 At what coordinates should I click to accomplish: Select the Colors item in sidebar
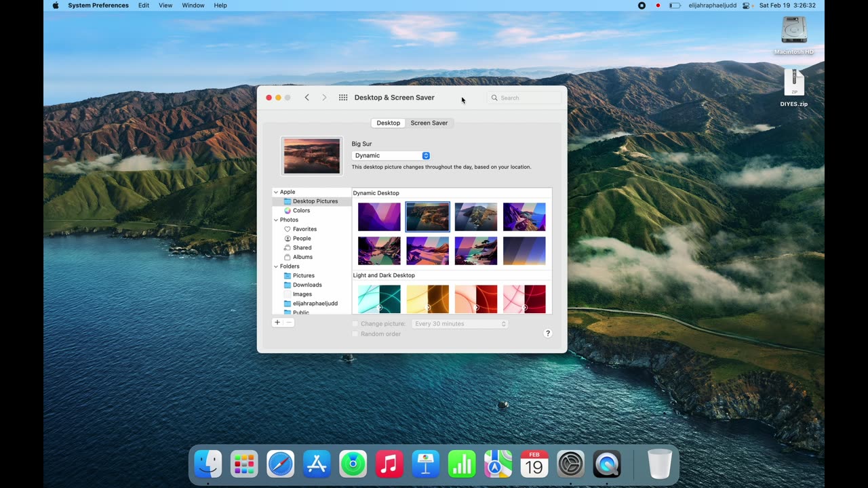[301, 211]
